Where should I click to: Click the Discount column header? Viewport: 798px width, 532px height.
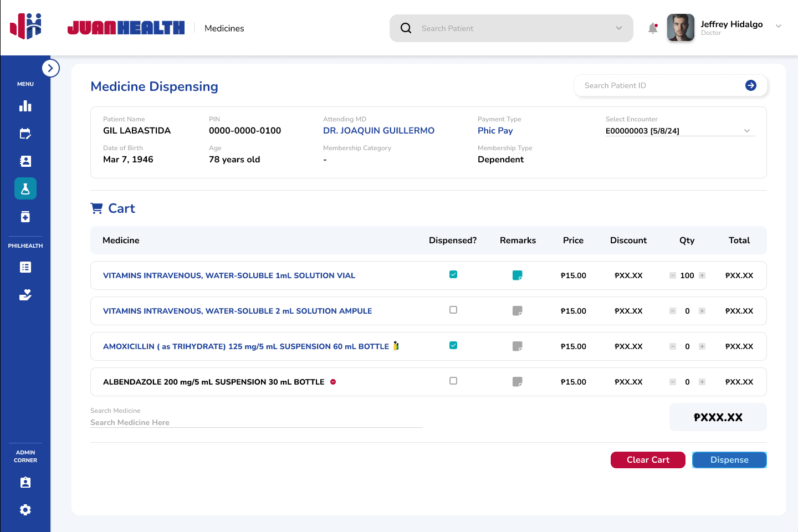tap(628, 240)
